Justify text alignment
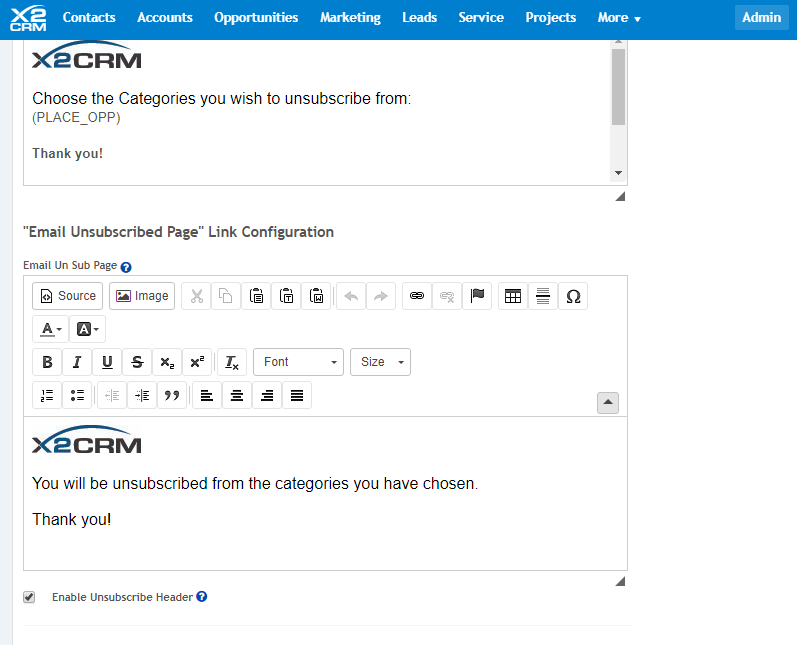 pyautogui.click(x=297, y=395)
